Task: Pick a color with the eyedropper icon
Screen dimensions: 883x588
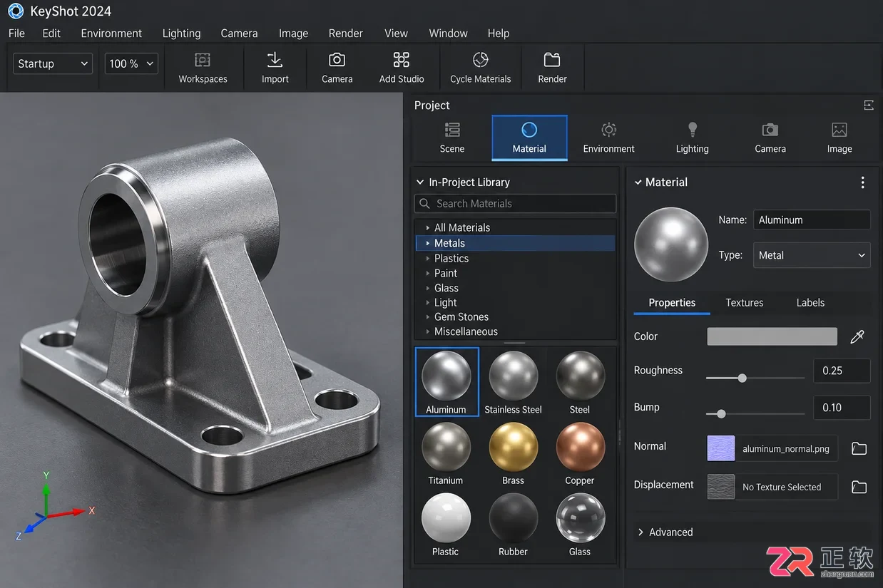Action: click(857, 336)
